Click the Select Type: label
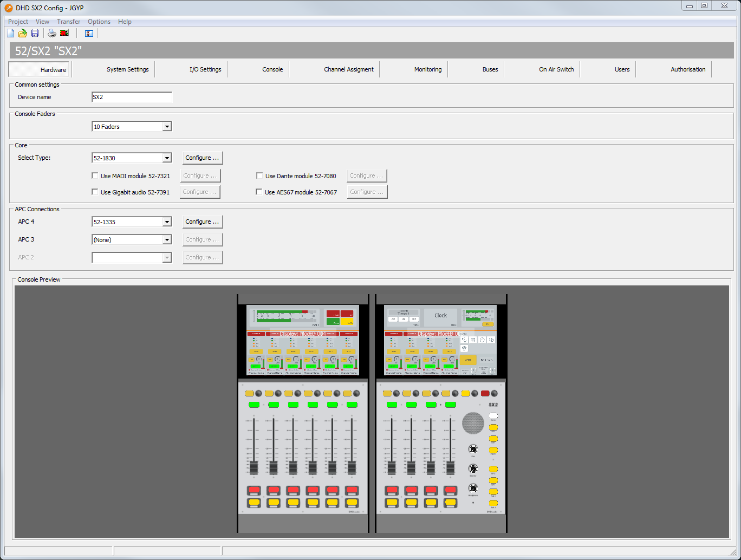741x560 pixels. (34, 158)
